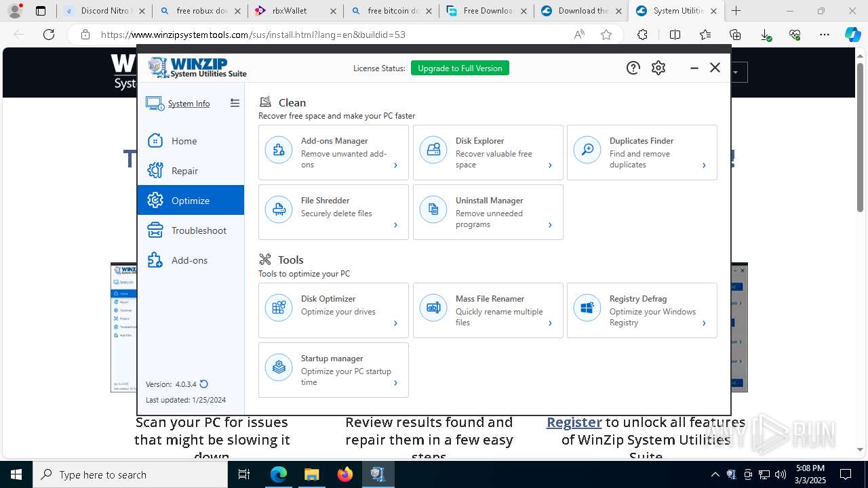
Task: Click Last updated: 1/25/2024 text
Action: tap(186, 400)
